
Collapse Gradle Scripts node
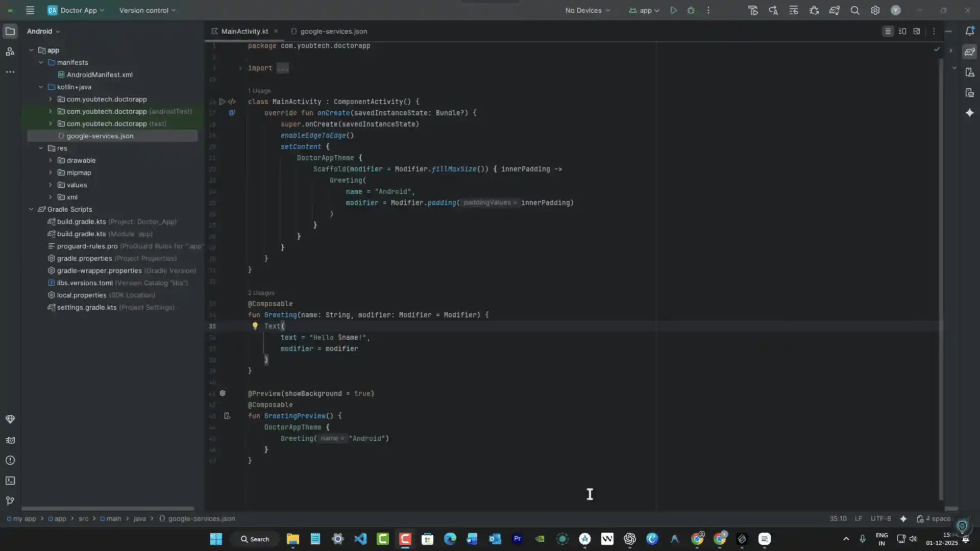click(x=31, y=209)
